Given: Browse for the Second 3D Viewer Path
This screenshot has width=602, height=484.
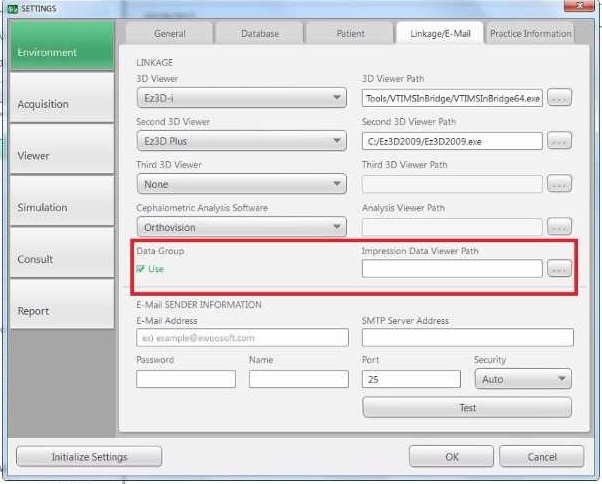Looking at the screenshot, I should click(559, 141).
